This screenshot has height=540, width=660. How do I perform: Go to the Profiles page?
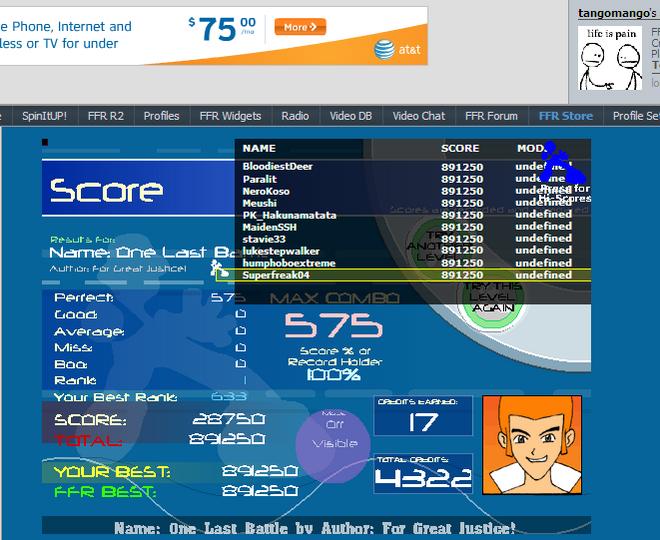click(161, 116)
